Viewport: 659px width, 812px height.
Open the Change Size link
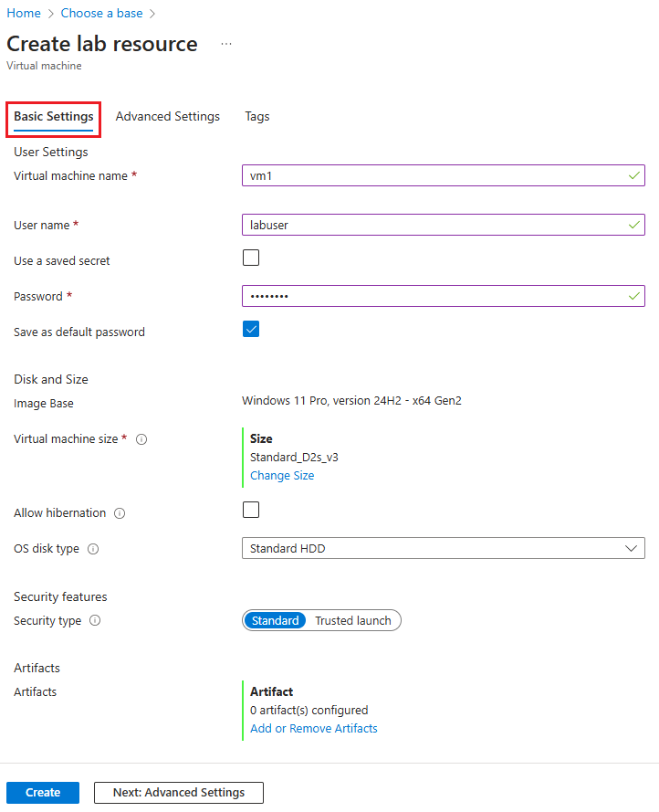(282, 475)
